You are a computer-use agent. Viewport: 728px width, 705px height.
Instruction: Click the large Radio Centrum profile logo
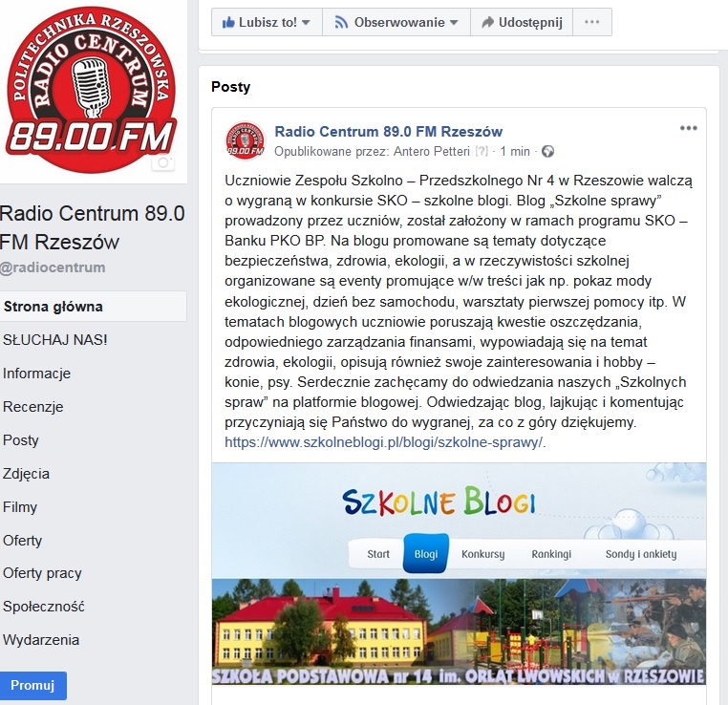pyautogui.click(x=91, y=89)
